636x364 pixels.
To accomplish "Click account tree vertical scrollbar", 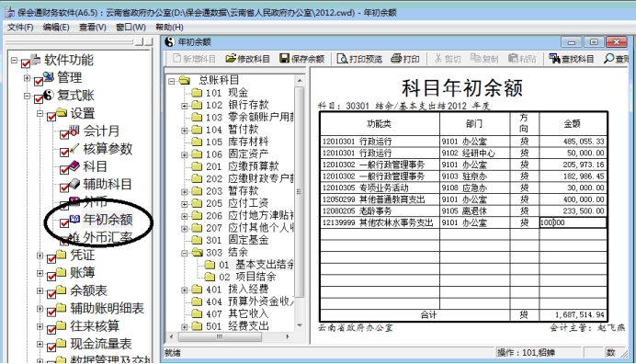I will (300, 203).
